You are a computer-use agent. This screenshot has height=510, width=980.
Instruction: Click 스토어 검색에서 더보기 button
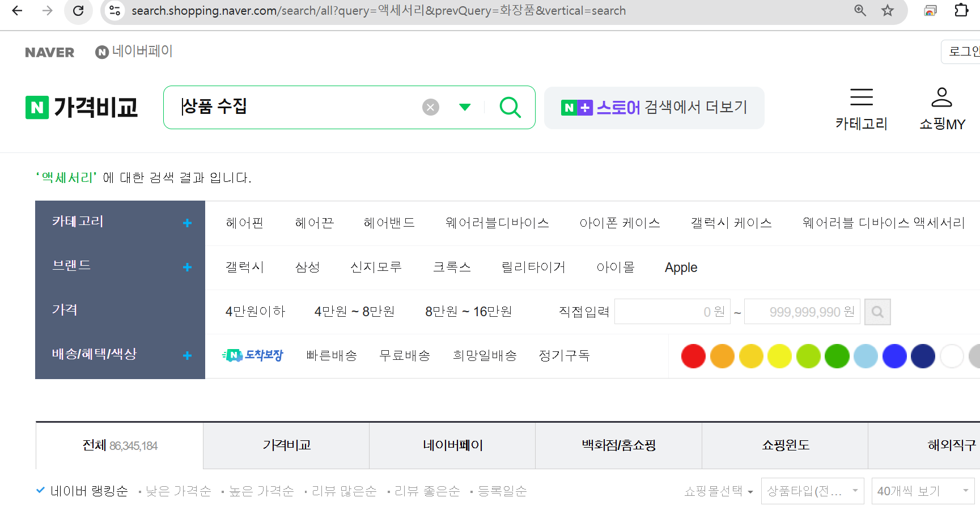(x=654, y=108)
